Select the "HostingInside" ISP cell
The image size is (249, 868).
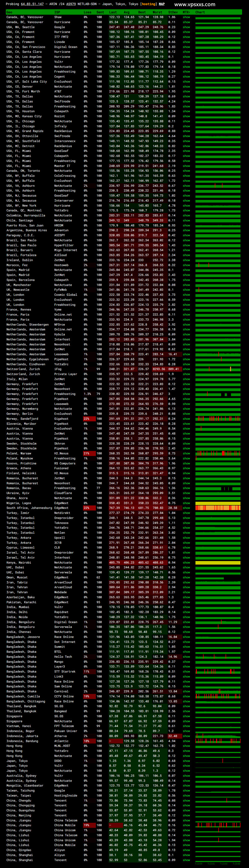[66, 796]
